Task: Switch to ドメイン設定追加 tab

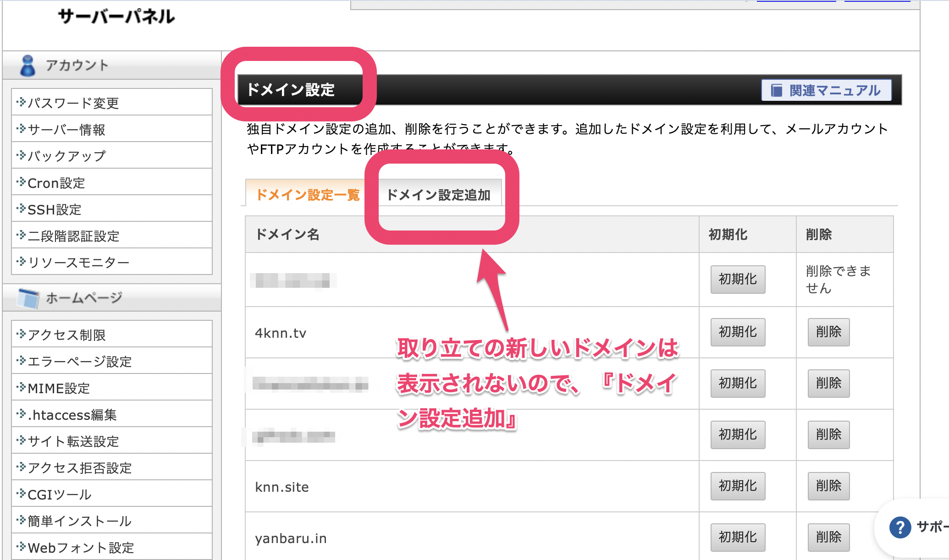Action: 438,195
